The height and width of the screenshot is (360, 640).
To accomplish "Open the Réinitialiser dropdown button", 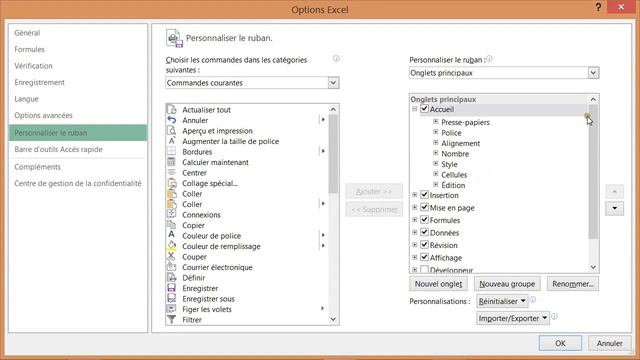I will click(x=502, y=301).
